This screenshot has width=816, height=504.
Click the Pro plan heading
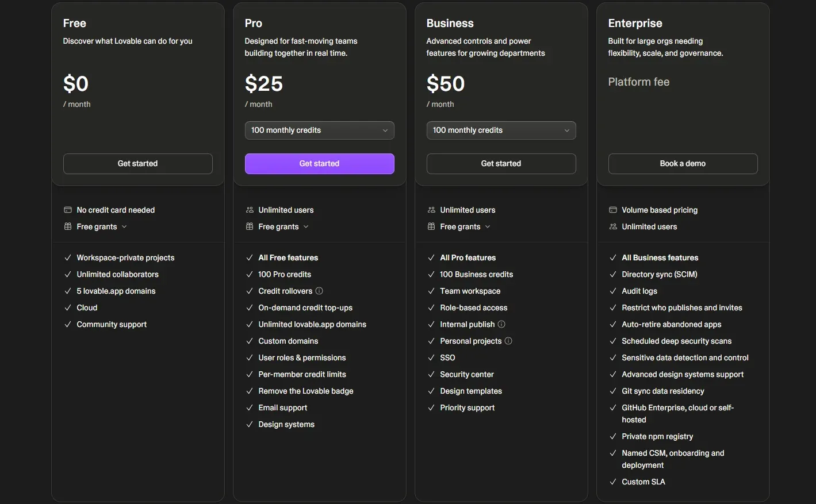[x=254, y=23]
